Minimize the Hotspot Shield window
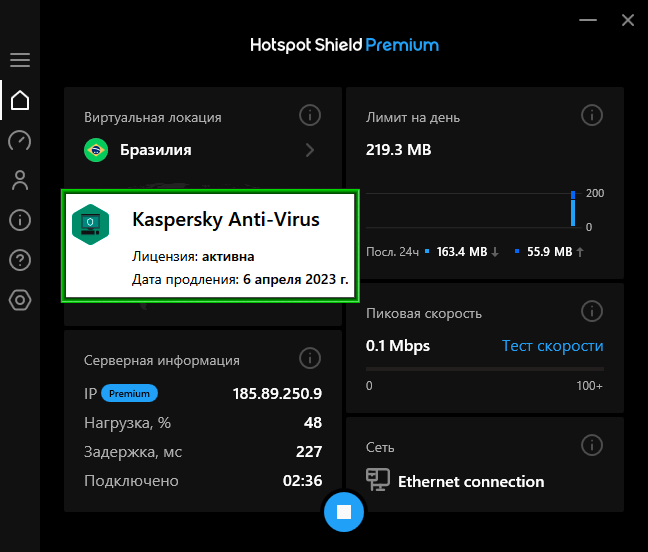This screenshot has width=648, height=552. (x=588, y=20)
